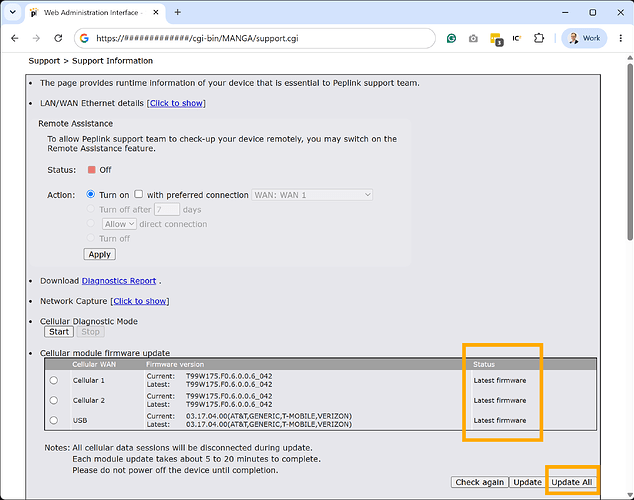Open the Work profile button
The height and width of the screenshot is (500, 634).
[x=584, y=38]
